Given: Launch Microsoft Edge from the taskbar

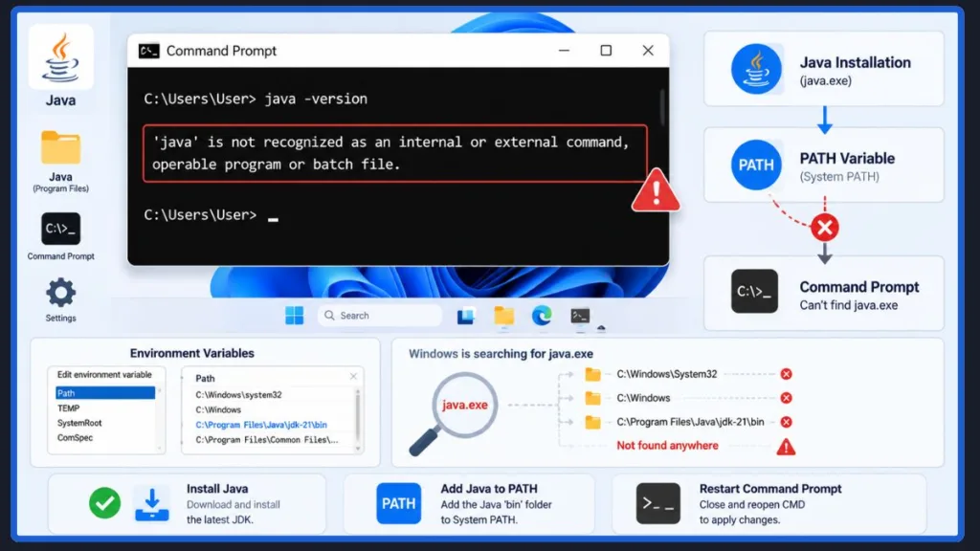Looking at the screenshot, I should pos(542,316).
